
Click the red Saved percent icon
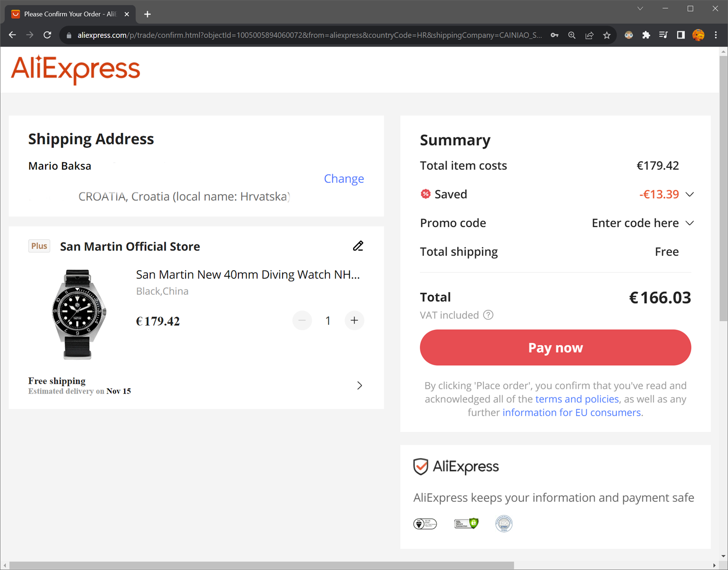(425, 194)
